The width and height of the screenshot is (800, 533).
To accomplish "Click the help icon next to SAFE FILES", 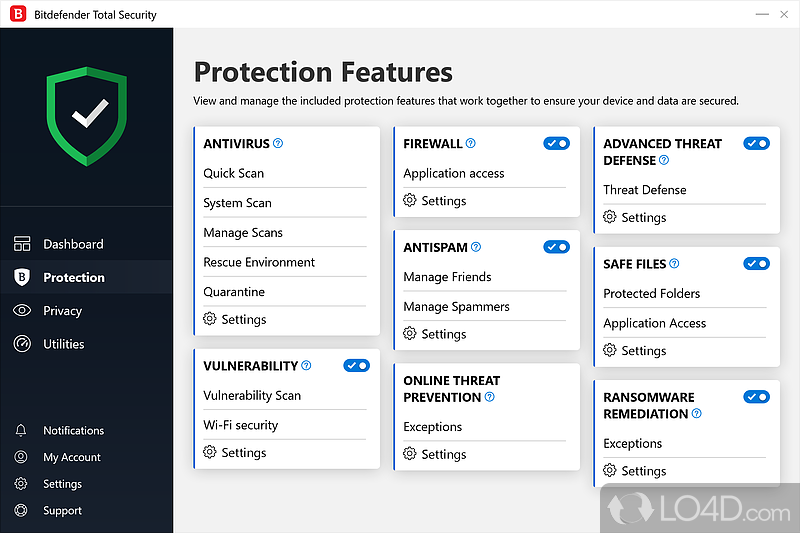I will [x=674, y=264].
